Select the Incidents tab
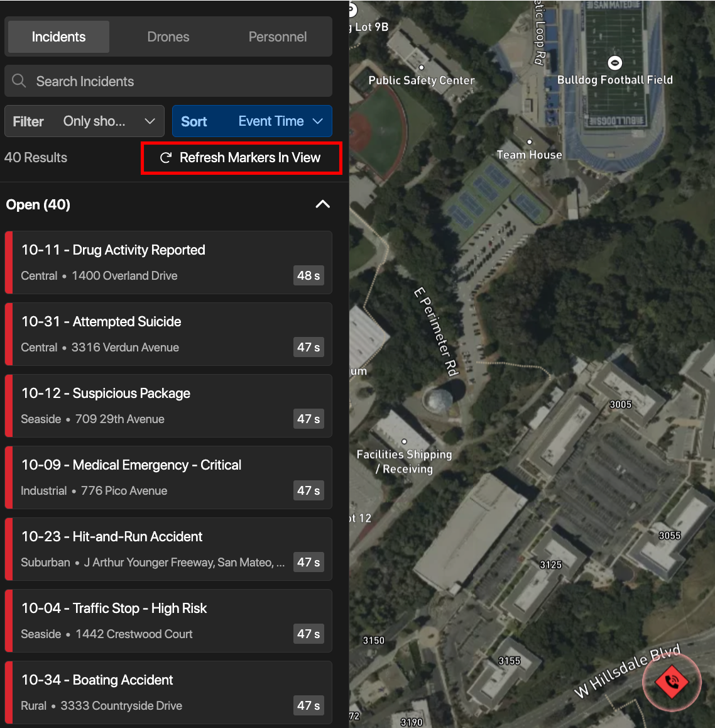This screenshot has width=715, height=728. click(x=58, y=37)
